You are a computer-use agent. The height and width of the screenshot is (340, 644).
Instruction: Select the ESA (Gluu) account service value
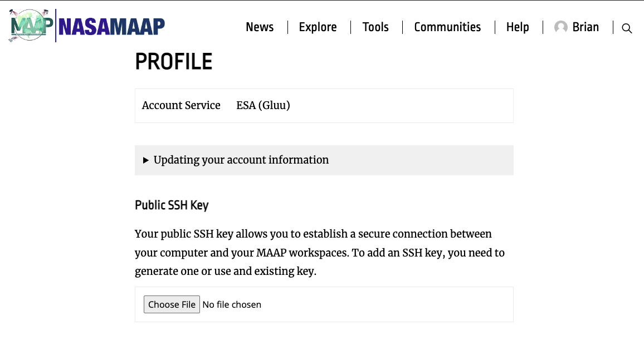click(263, 105)
